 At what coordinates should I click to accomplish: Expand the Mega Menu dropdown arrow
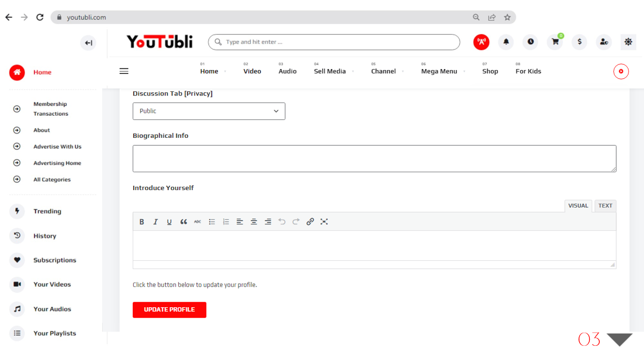[464, 72]
